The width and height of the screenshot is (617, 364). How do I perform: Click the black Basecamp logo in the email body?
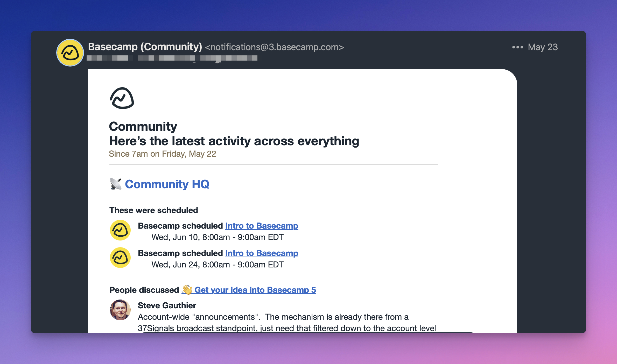click(122, 98)
